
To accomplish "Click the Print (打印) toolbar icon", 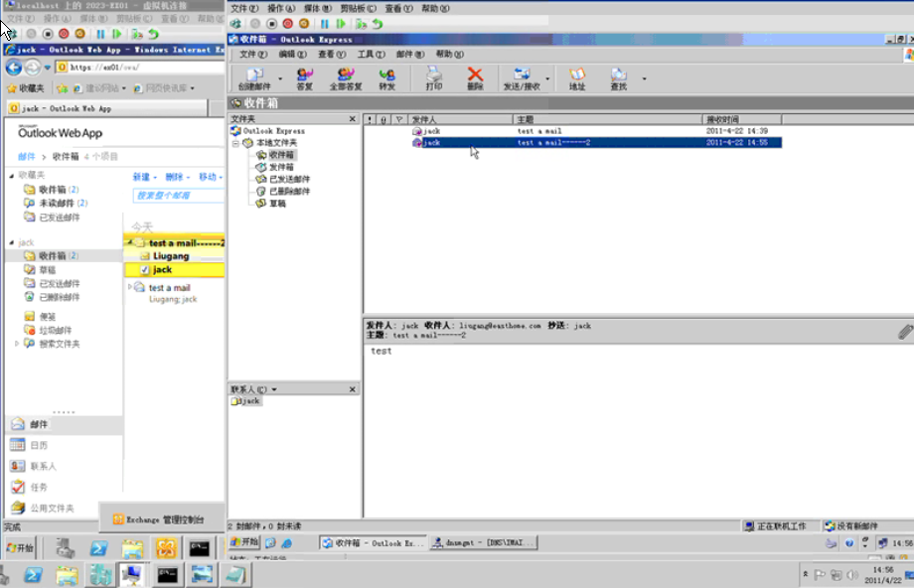I will pos(434,78).
